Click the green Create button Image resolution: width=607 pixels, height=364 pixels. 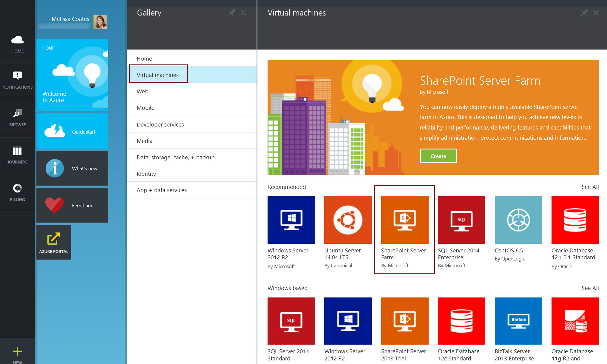(438, 156)
